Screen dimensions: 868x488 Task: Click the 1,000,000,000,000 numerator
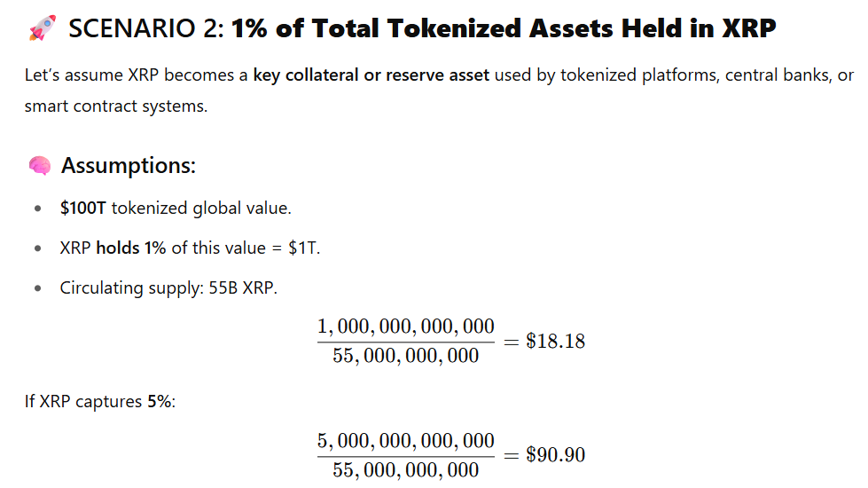point(406,327)
